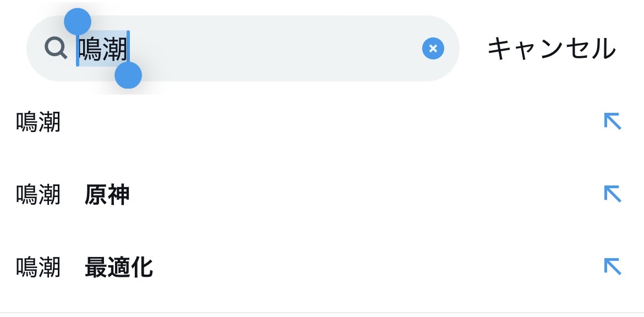This screenshot has height=317, width=644.
Task: Click the left selection boundary bar in the search box
Action: coord(78,51)
